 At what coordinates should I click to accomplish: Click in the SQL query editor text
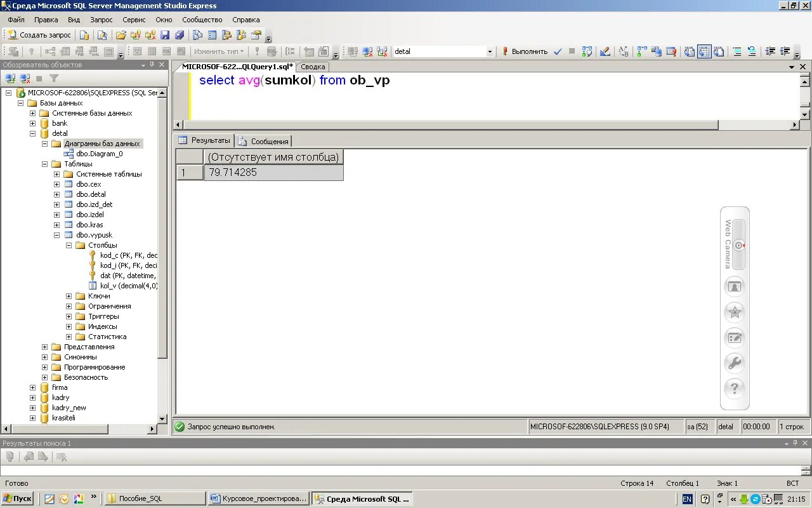294,81
